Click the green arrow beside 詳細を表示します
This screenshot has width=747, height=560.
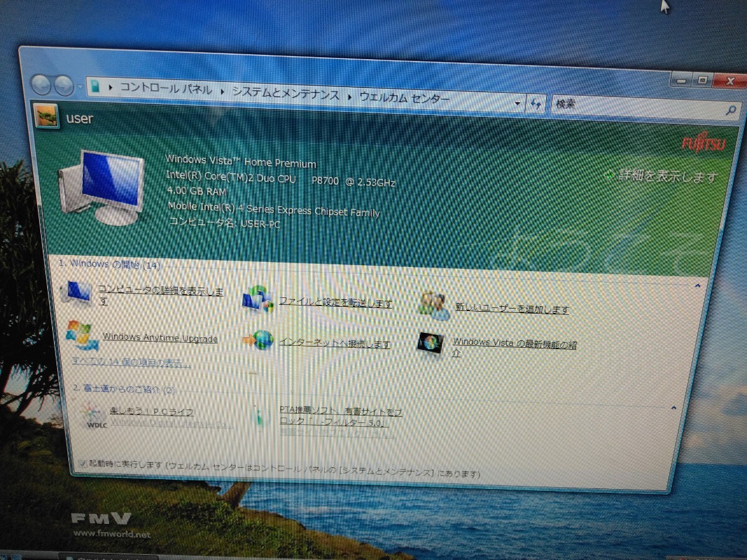[x=610, y=175]
